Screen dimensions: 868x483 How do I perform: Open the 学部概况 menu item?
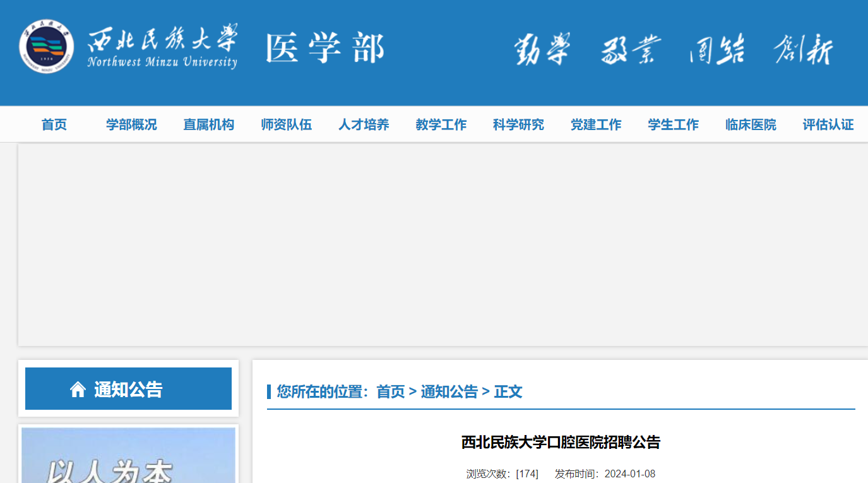[x=131, y=124]
